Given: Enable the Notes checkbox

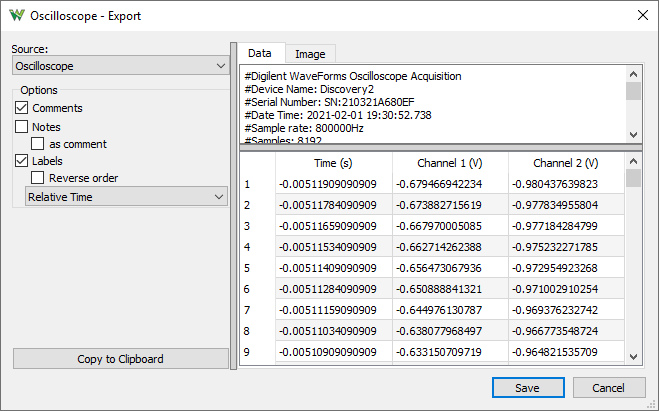Looking at the screenshot, I should tap(22, 127).
